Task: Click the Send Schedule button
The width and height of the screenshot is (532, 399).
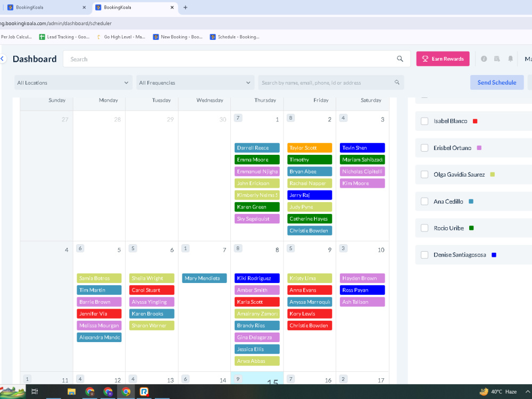Action: [x=497, y=82]
